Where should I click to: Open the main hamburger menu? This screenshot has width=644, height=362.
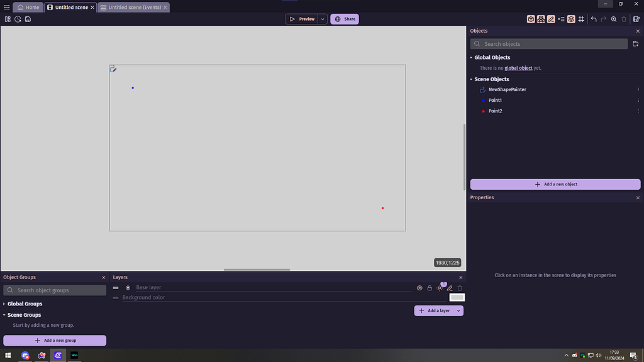[6, 8]
